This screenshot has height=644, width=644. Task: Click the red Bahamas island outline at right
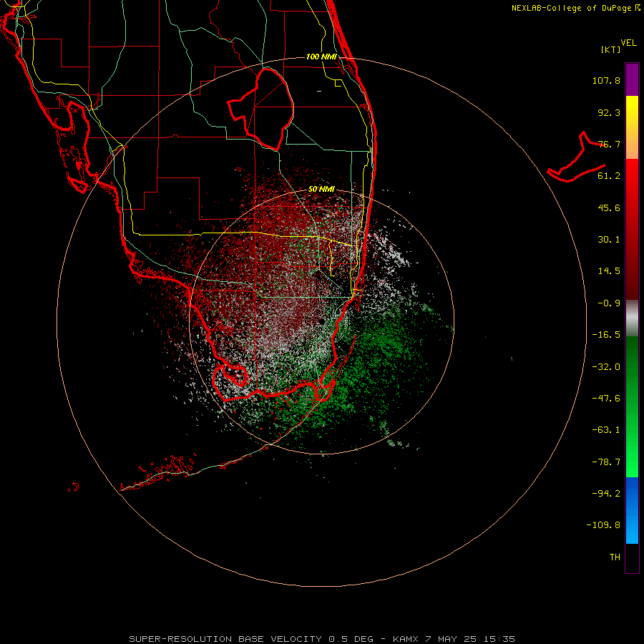pyautogui.click(x=576, y=157)
